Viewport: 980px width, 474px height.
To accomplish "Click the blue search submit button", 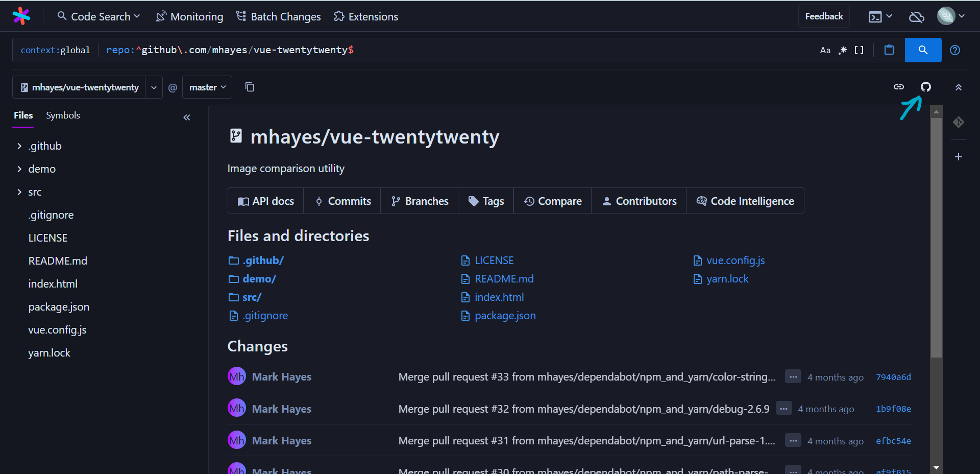I will coord(923,50).
